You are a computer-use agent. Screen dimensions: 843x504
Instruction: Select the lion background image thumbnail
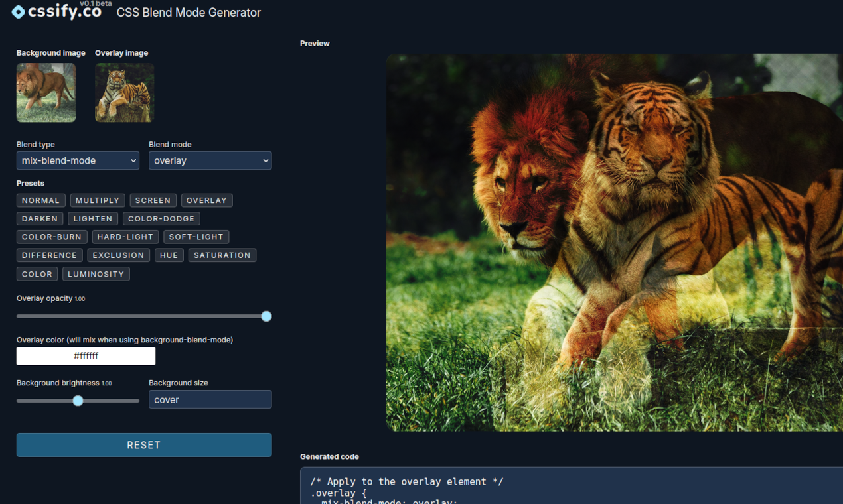[46, 93]
